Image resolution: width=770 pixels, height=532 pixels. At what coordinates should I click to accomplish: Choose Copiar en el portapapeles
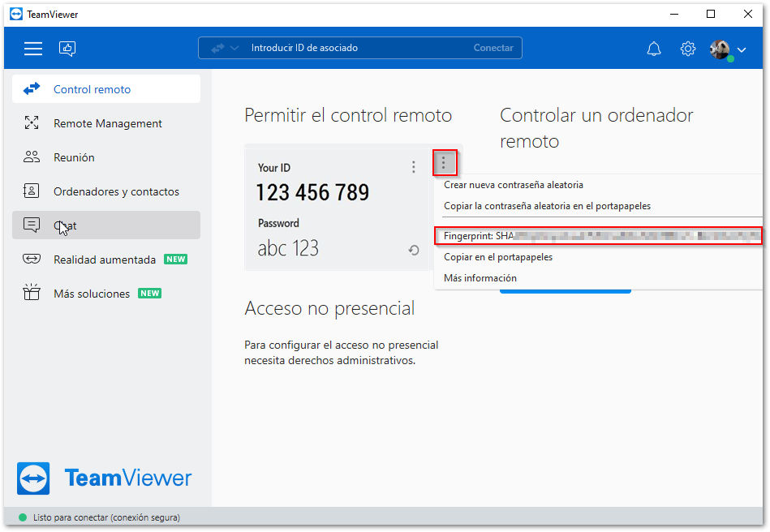(x=498, y=257)
